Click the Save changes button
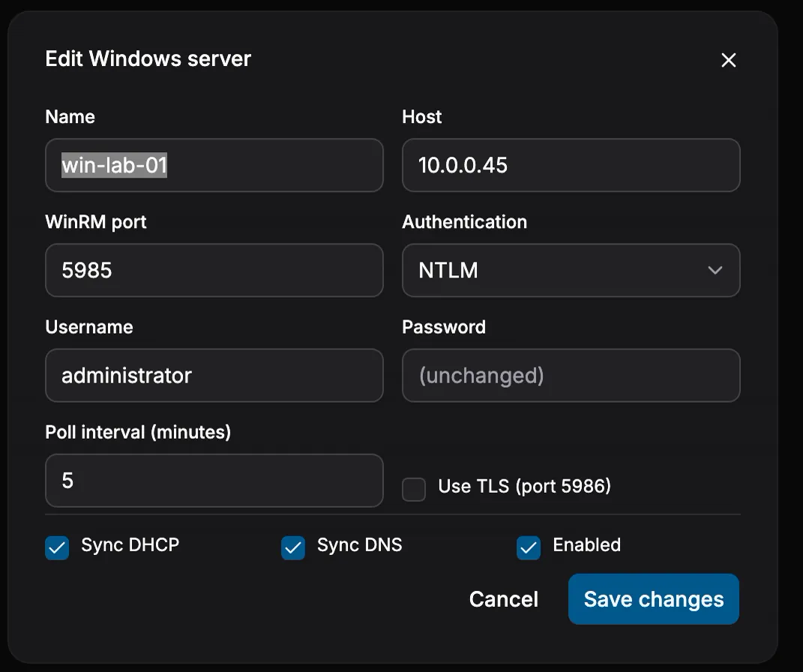This screenshot has width=803, height=672. 654,598
